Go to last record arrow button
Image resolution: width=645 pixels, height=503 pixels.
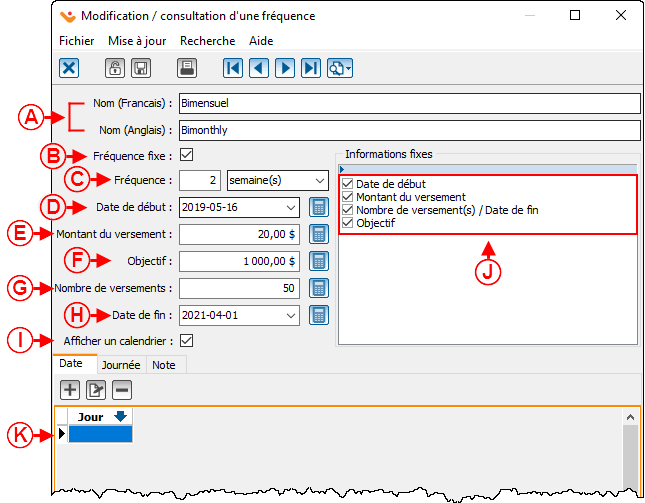click(x=311, y=68)
